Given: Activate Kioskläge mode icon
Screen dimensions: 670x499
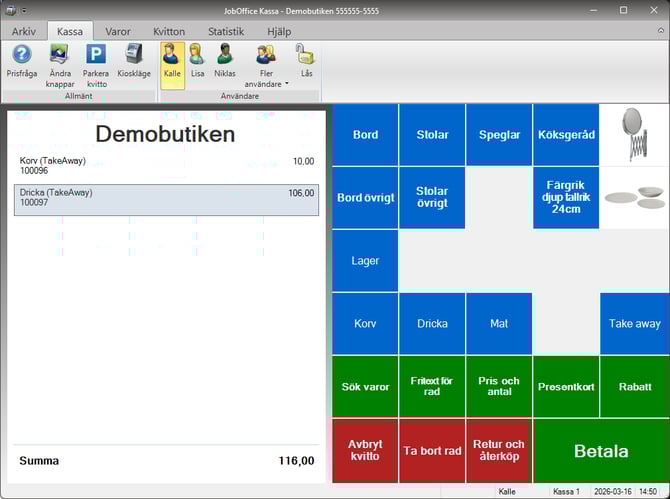Looking at the screenshot, I should tap(133, 55).
